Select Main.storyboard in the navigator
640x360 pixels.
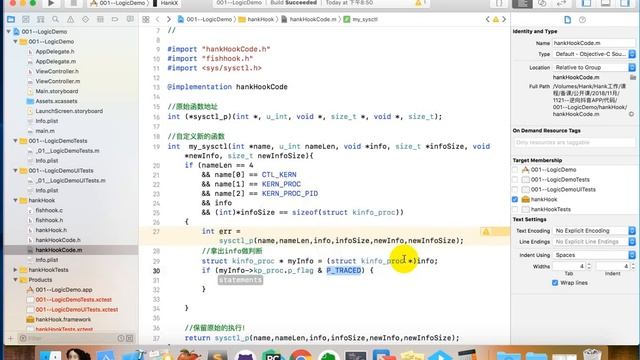[56, 91]
